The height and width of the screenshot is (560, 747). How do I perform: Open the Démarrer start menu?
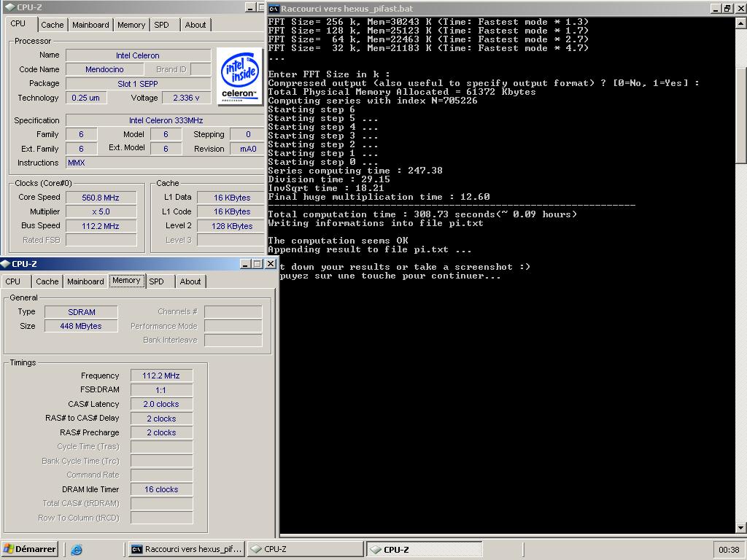[29, 549]
